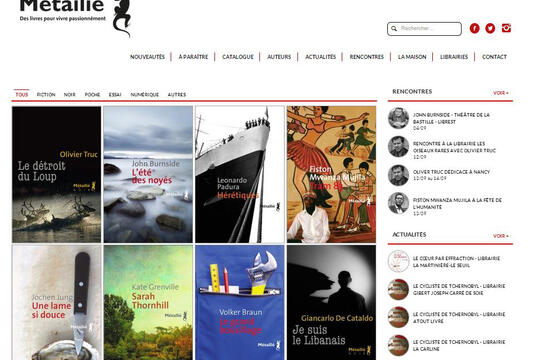Open the Catalogue menu item
Image resolution: width=540 pixels, height=360 pixels.
point(238,57)
